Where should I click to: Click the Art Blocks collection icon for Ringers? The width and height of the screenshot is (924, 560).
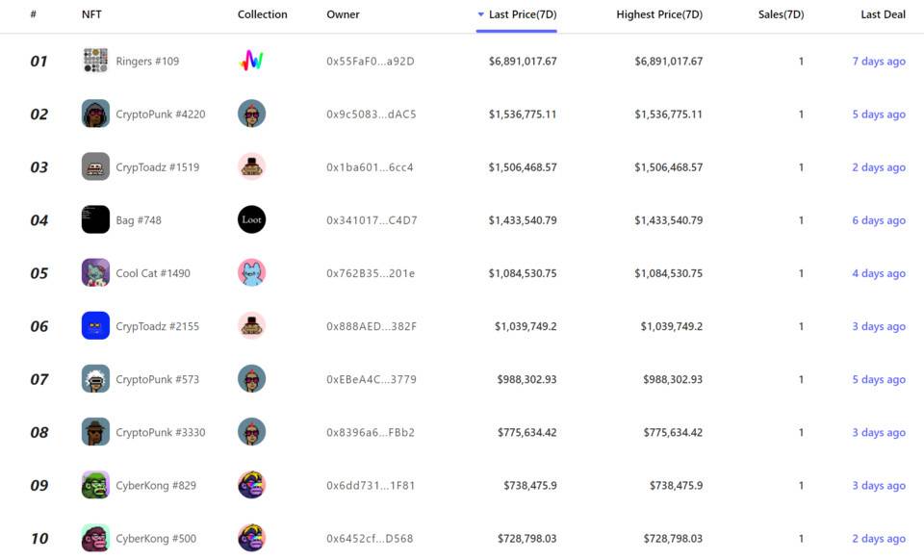coord(251,61)
